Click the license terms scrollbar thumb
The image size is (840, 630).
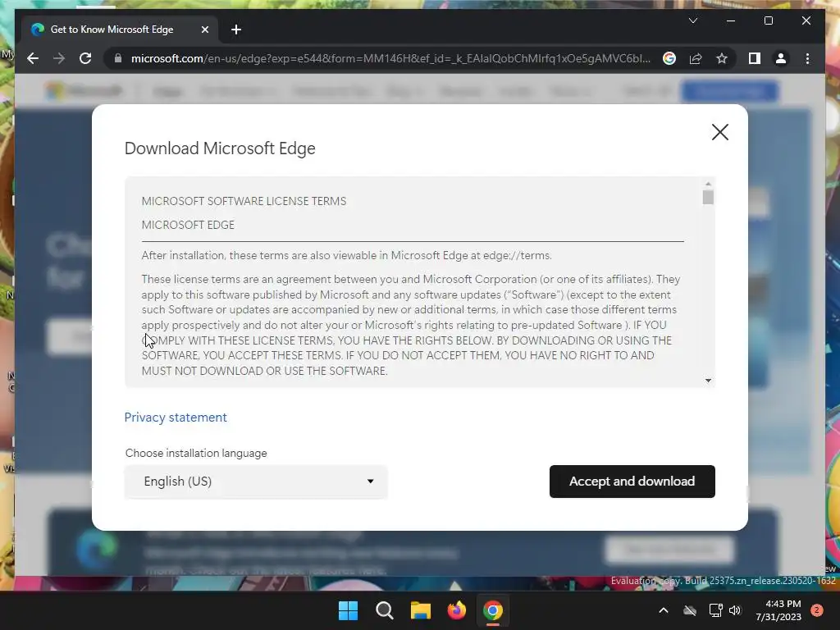(x=708, y=197)
